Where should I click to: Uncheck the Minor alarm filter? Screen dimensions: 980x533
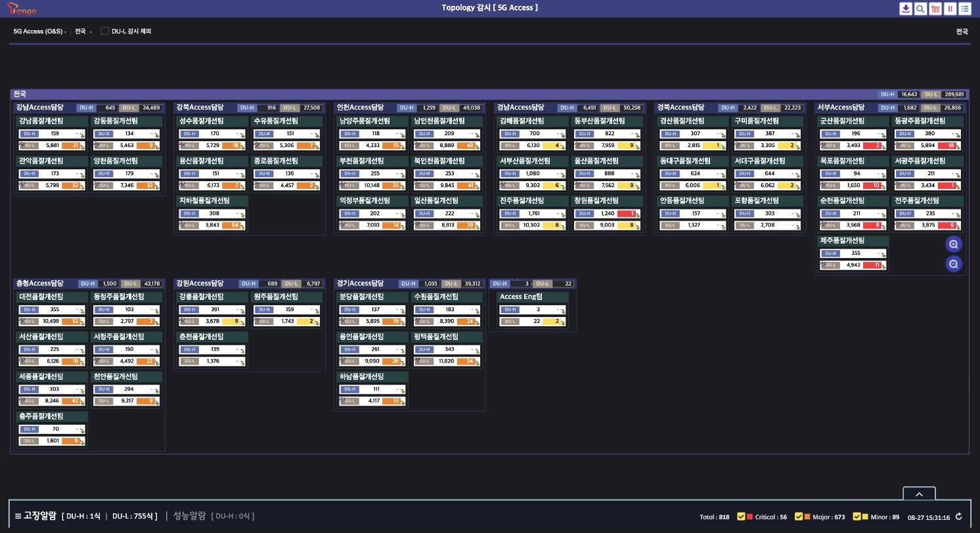tap(857, 517)
